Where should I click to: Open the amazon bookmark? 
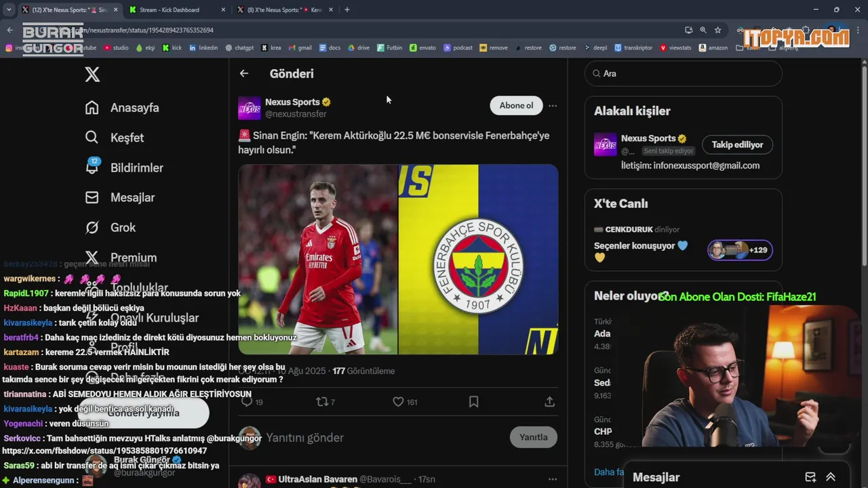point(713,48)
